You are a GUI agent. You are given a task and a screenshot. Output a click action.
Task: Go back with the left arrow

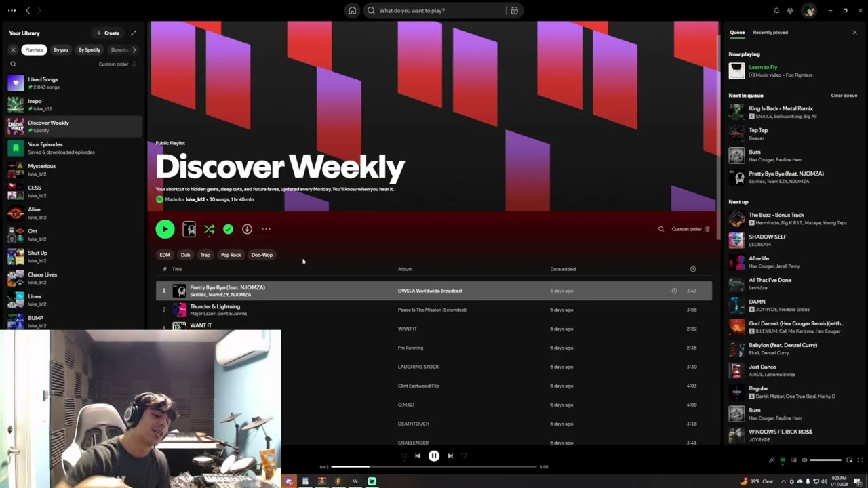point(28,10)
